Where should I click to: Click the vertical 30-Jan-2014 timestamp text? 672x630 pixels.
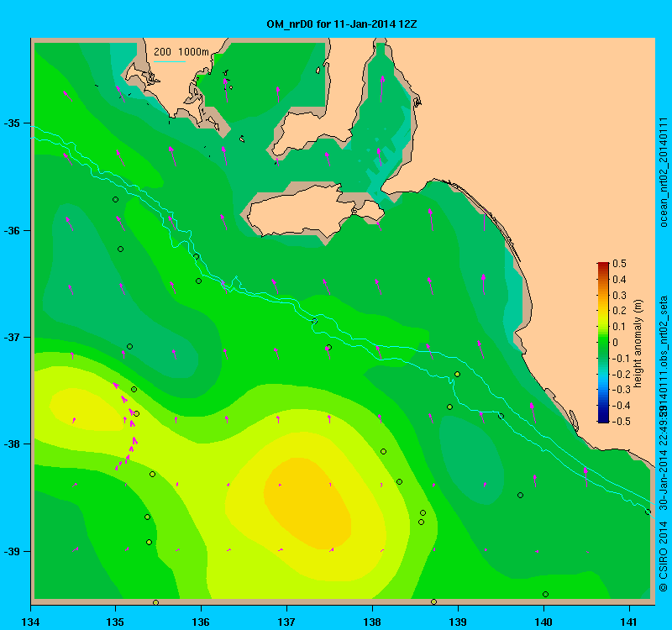[x=664, y=459]
